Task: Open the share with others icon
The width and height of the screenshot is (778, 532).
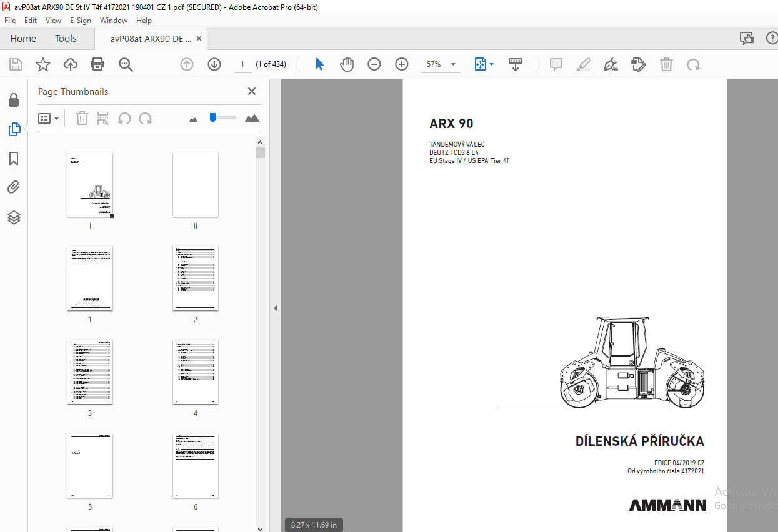Action: (x=747, y=39)
